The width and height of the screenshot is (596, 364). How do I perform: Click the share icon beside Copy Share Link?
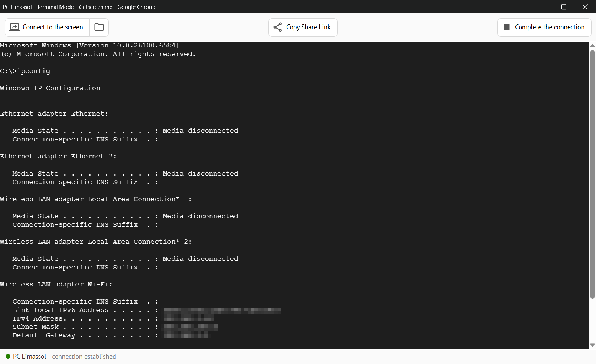tap(278, 27)
